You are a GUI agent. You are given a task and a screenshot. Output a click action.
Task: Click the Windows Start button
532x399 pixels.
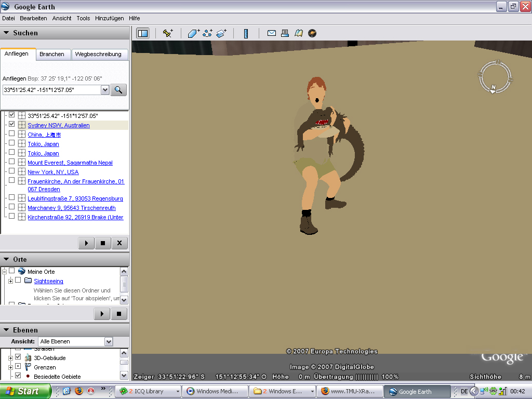click(x=25, y=391)
